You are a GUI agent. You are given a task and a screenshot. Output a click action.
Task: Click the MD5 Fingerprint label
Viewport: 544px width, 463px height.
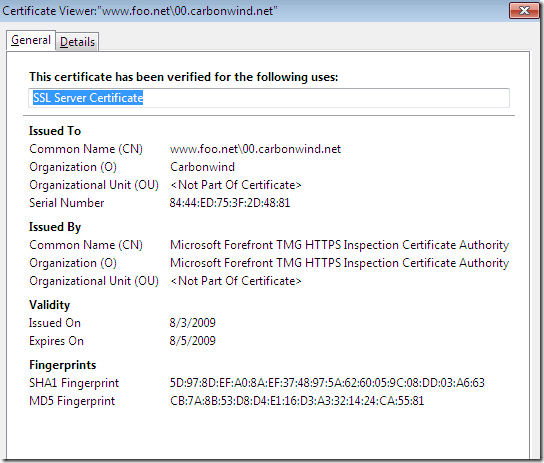click(72, 401)
